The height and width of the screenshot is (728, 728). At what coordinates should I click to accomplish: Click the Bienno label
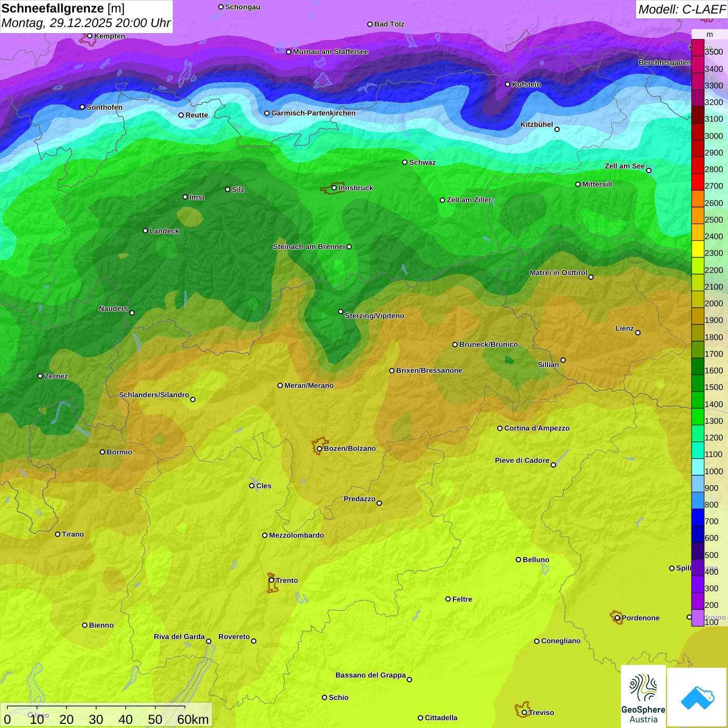coord(101,625)
